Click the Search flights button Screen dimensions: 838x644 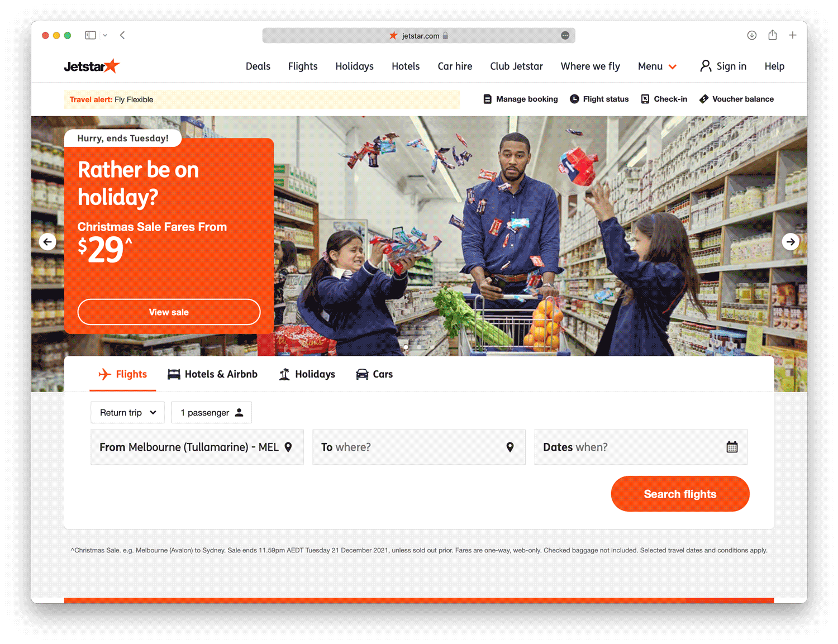tap(680, 494)
